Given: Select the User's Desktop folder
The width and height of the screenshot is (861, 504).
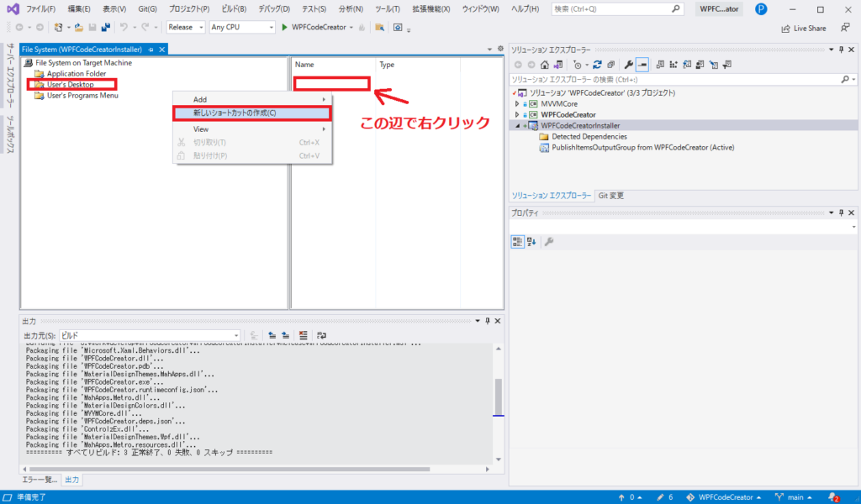Looking at the screenshot, I should pyautogui.click(x=71, y=85).
